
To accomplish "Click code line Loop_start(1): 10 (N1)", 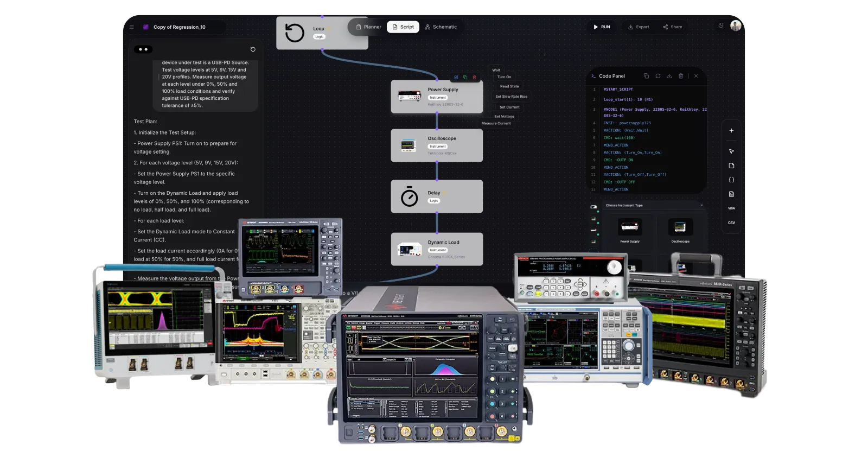I will (628, 100).
